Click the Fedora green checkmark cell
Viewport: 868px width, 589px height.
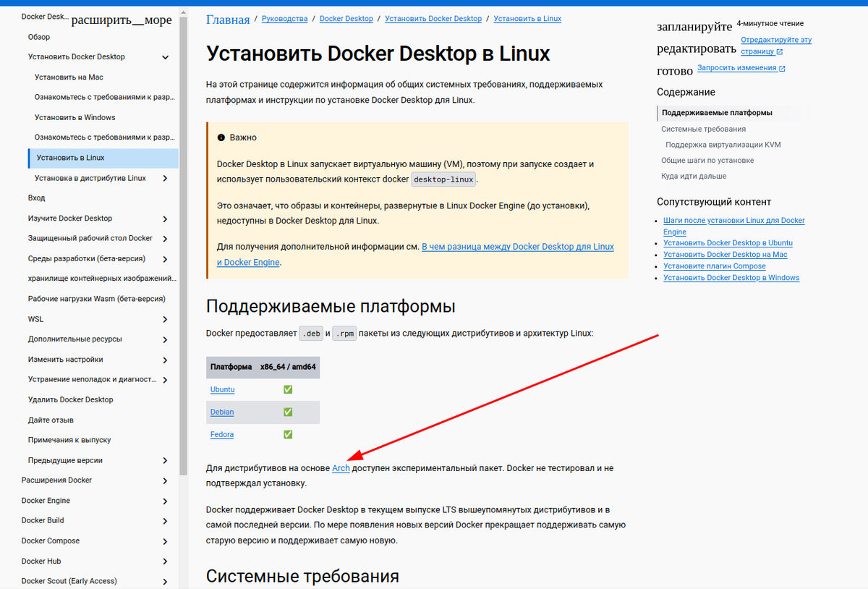(x=288, y=434)
